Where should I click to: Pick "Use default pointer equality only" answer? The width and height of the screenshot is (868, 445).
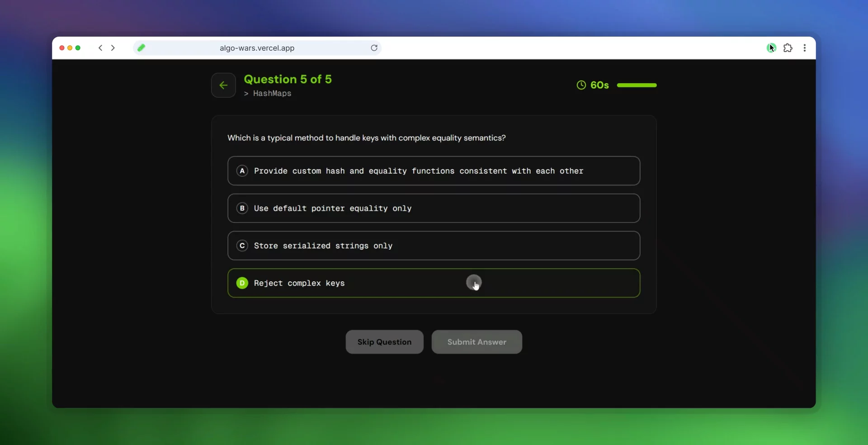pyautogui.click(x=332, y=208)
